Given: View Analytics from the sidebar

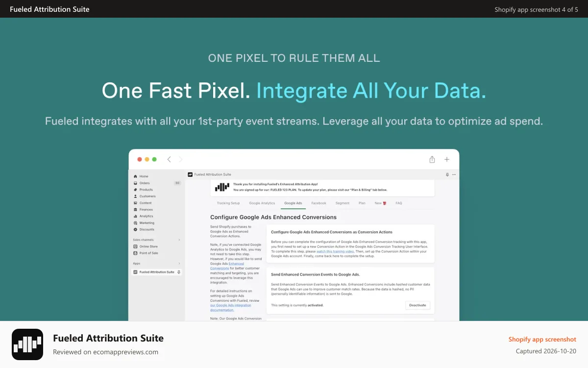Looking at the screenshot, I should click(x=146, y=216).
